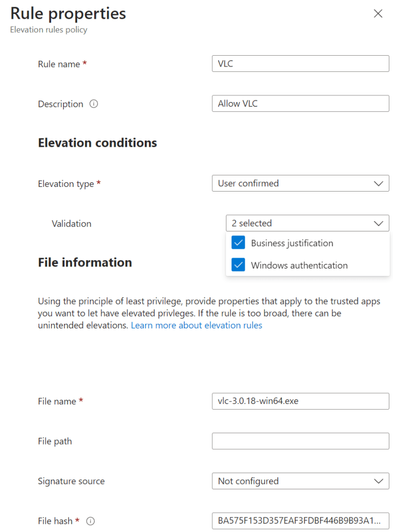Click the File hash input field

point(300,521)
